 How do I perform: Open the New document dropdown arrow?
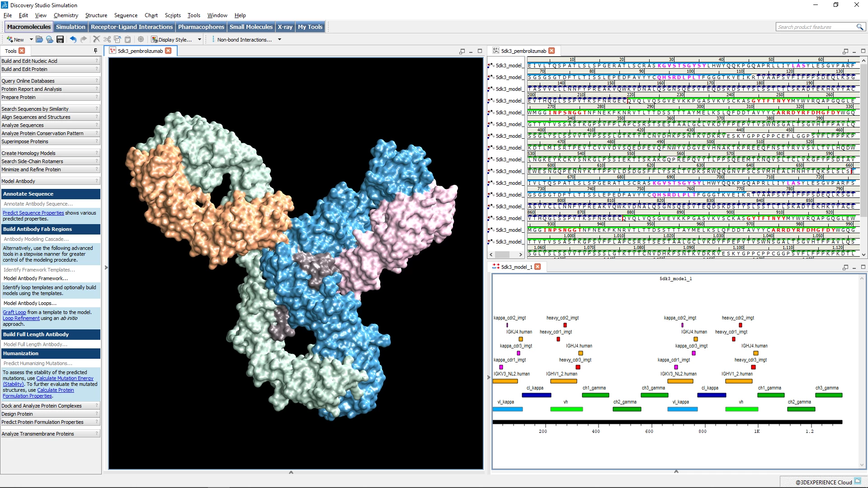point(31,39)
